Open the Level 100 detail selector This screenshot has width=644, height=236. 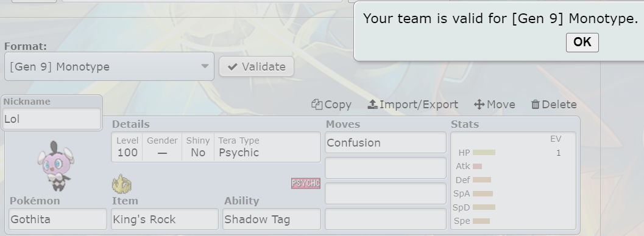pyautogui.click(x=127, y=147)
